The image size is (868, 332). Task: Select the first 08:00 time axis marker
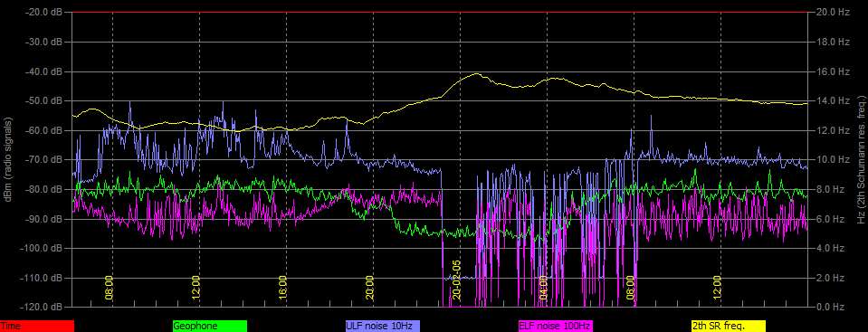click(109, 287)
